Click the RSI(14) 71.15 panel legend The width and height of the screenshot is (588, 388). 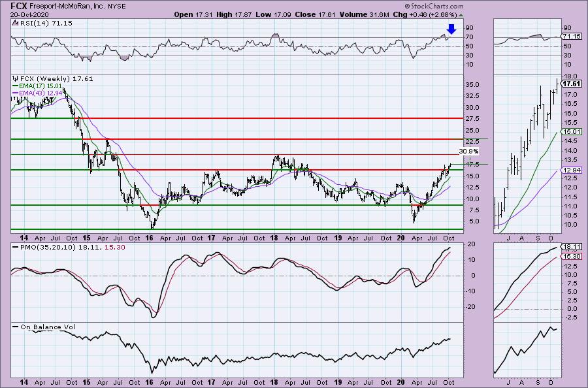click(x=45, y=24)
